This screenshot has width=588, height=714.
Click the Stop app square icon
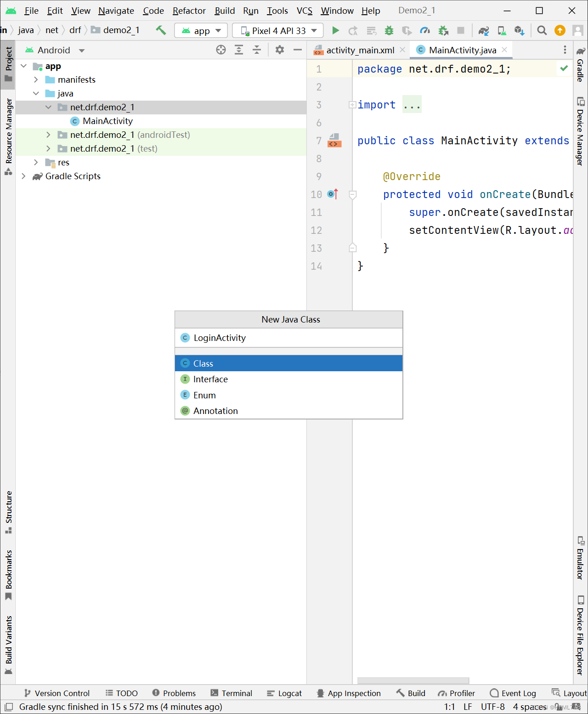point(461,30)
